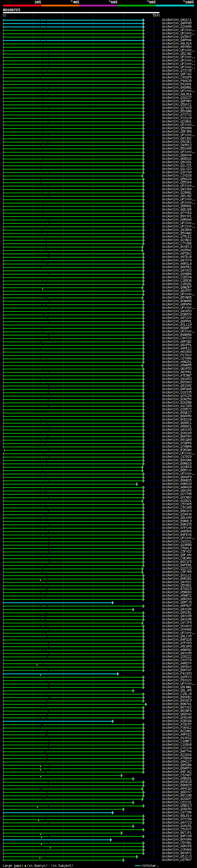Open hit UniRef100_P46638
197x868 pixels.
(176, 81)
